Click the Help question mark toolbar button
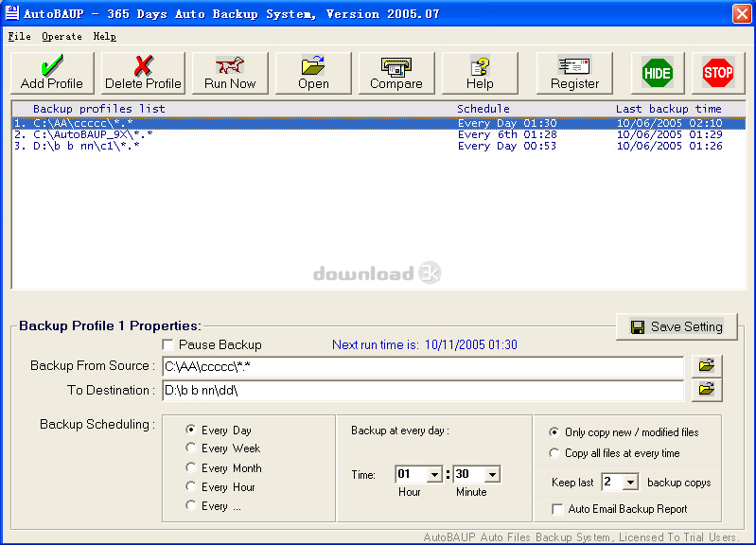The width and height of the screenshot is (756, 545). click(480, 73)
